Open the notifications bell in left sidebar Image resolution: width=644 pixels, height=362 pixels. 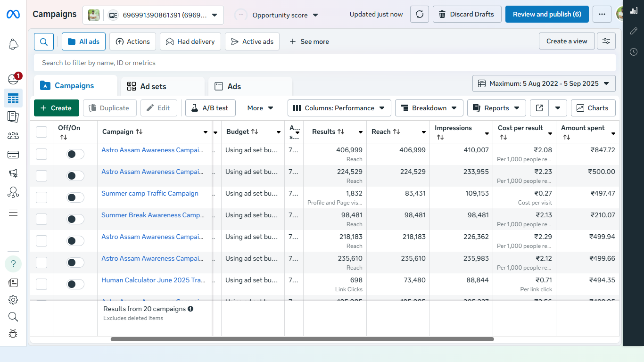(13, 44)
